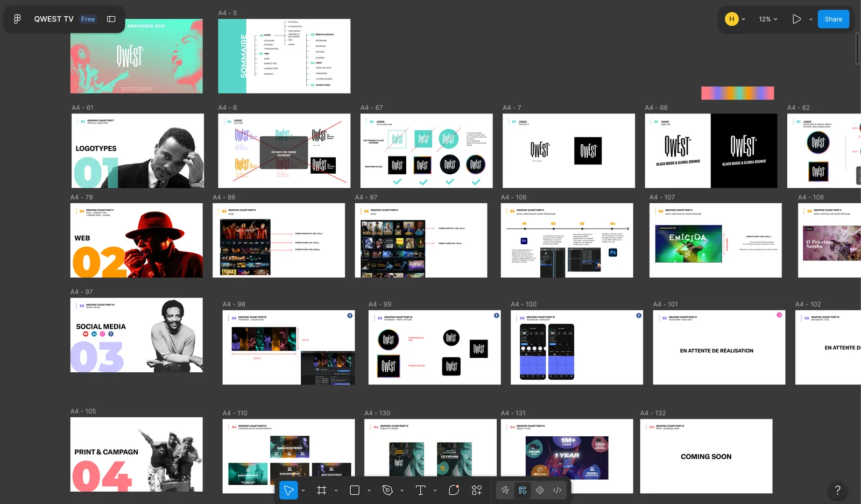
Task: Toggle the sidebar panel visibility
Action: 111,19
